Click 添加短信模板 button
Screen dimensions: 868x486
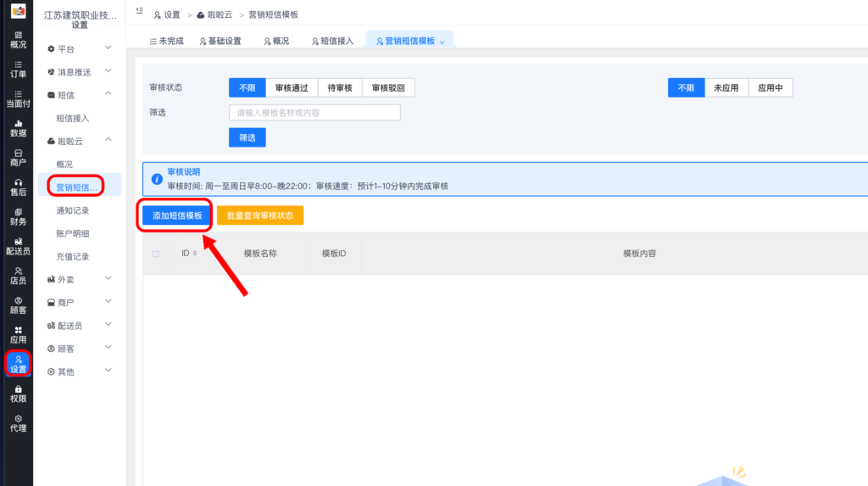tap(176, 215)
